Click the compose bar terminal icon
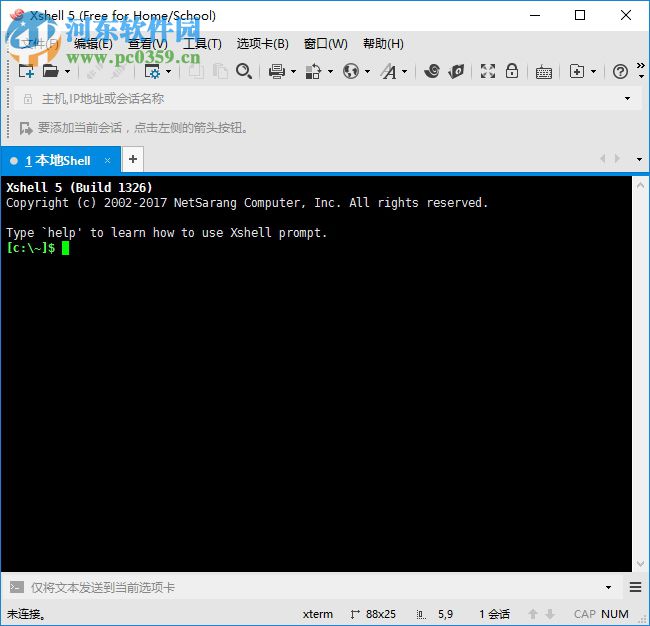The image size is (650, 626). [17, 587]
